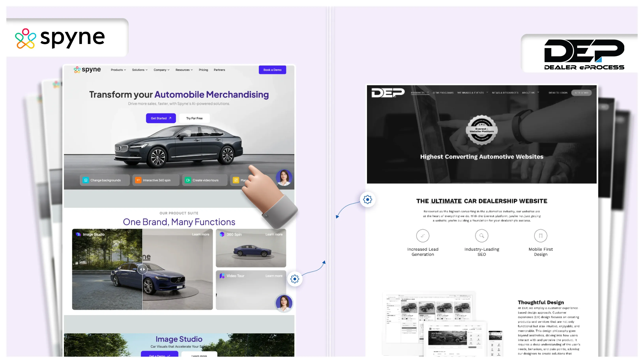Image resolution: width=644 pixels, height=363 pixels.
Task: Click 'The Ultimate Car Dealership Website' heading
Action: [481, 201]
